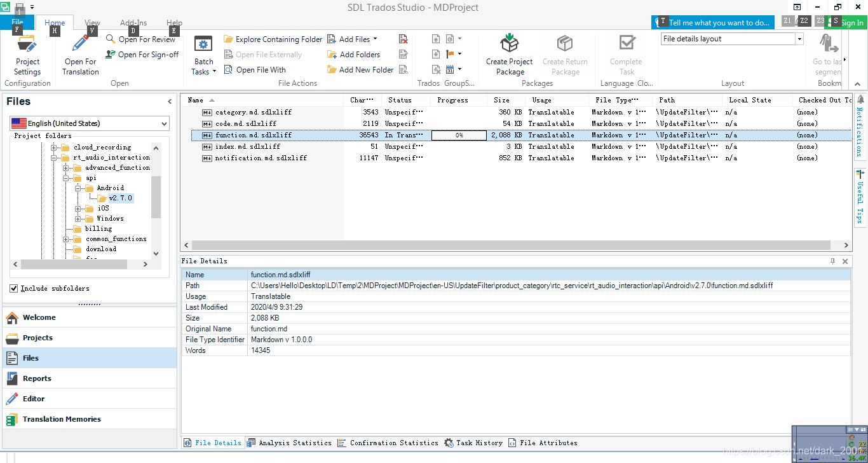Click the delete files icon with red X

(x=403, y=39)
